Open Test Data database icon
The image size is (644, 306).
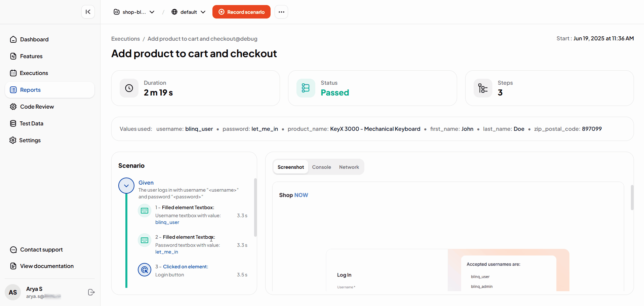13,123
